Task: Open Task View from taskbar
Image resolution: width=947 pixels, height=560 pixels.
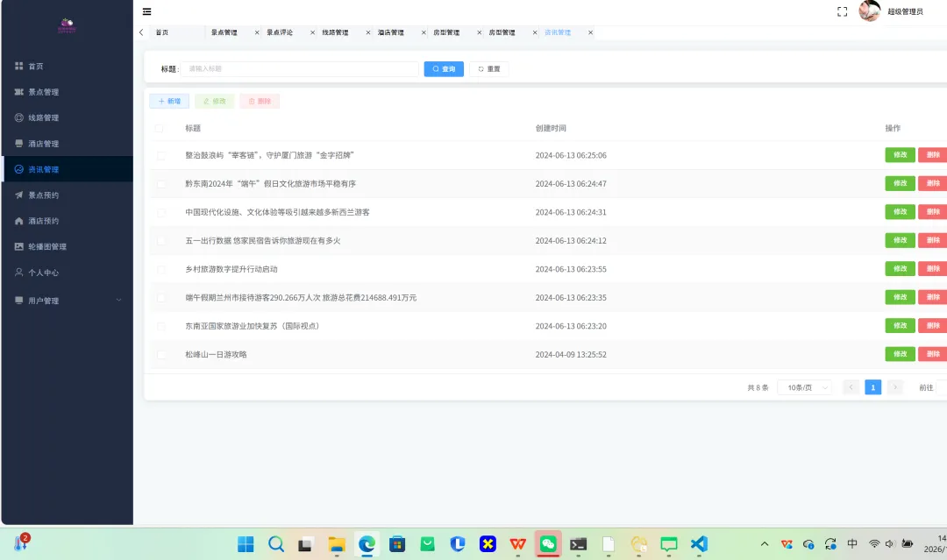Action: (306, 544)
